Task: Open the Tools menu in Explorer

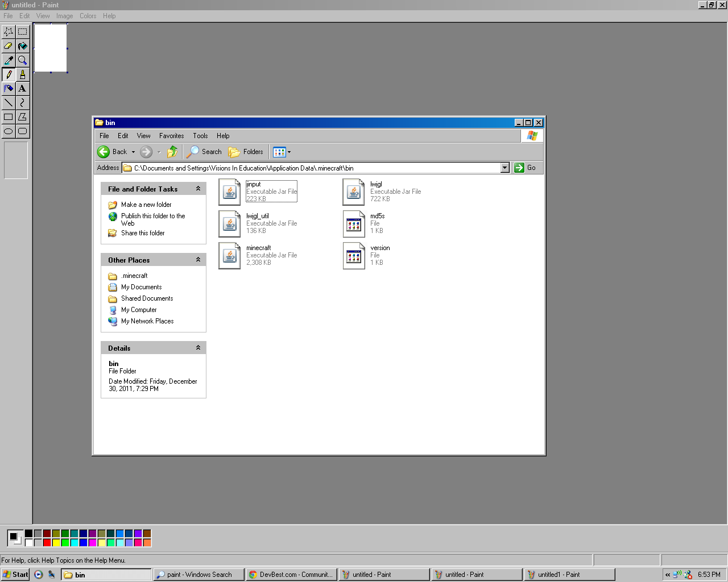Action: coord(200,136)
